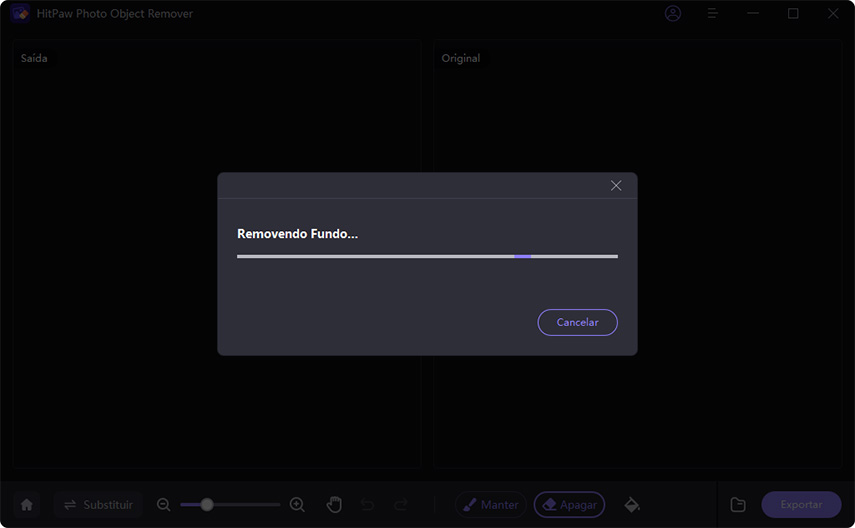
Task: Click the Substituir button
Action: point(98,505)
